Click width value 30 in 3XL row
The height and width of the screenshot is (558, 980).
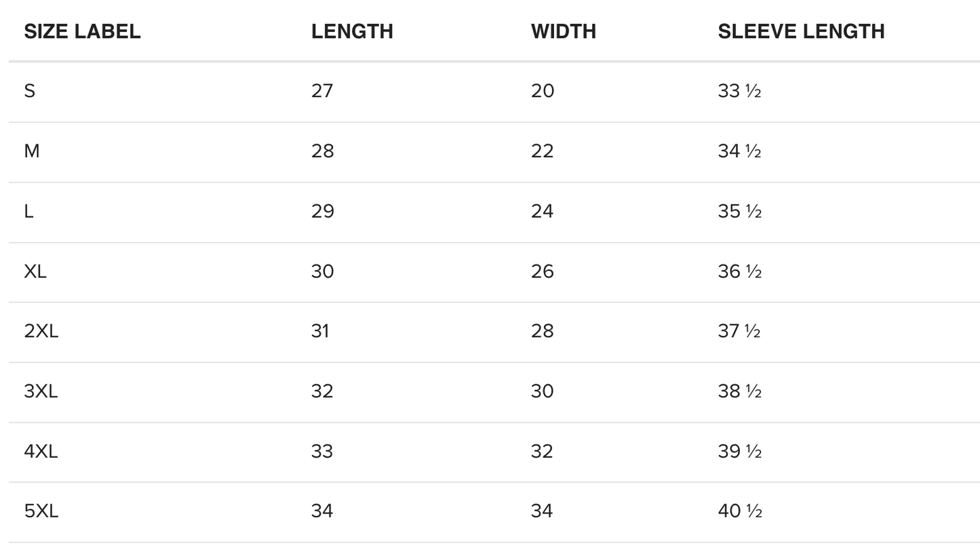542,391
